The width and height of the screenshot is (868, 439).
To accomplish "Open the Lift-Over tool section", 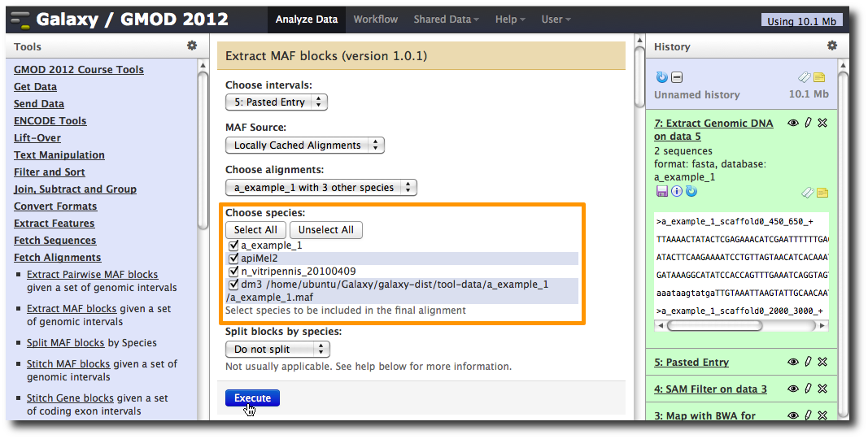I will [37, 138].
